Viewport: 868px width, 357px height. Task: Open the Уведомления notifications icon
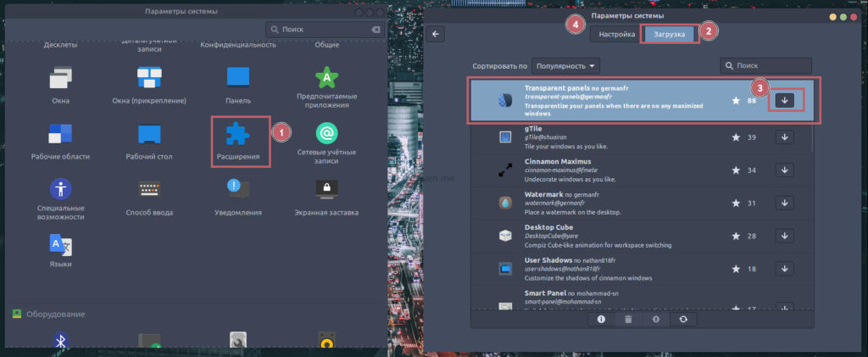click(238, 188)
